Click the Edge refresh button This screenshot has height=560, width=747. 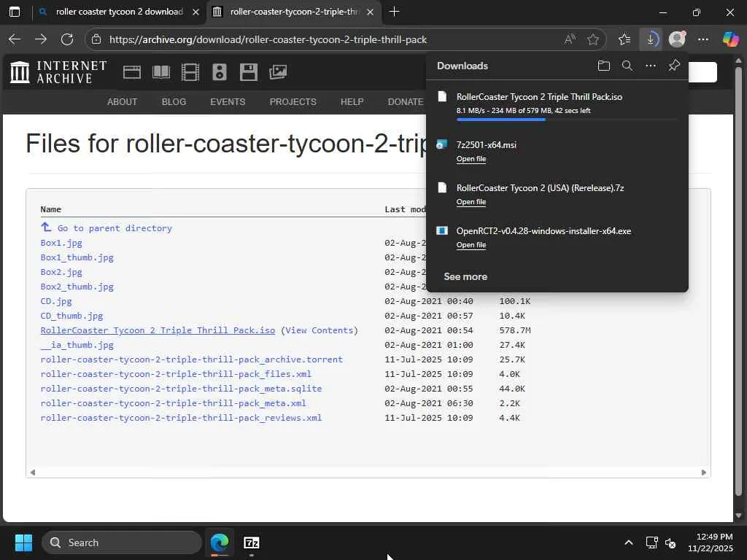[x=67, y=39]
